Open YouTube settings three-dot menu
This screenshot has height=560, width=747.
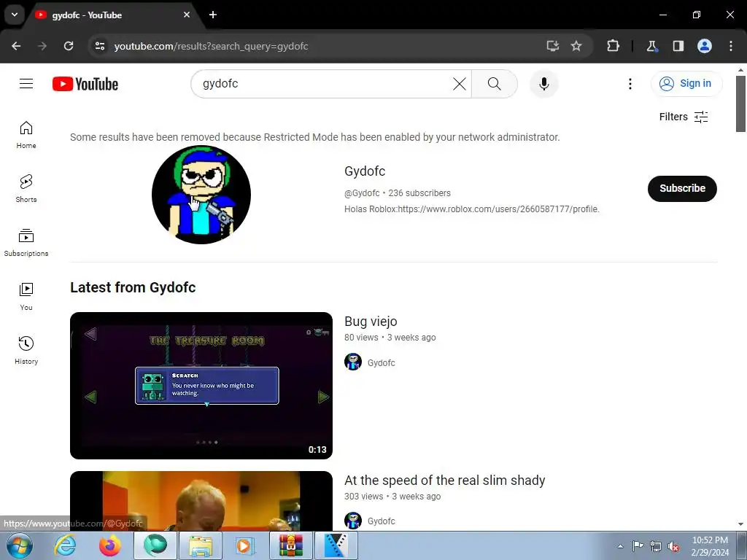[x=630, y=84]
